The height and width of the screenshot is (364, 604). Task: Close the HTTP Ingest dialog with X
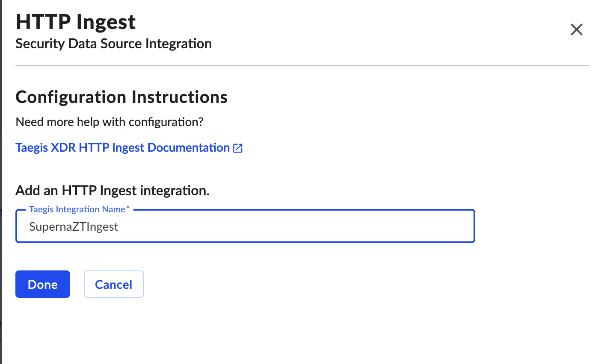(x=577, y=29)
